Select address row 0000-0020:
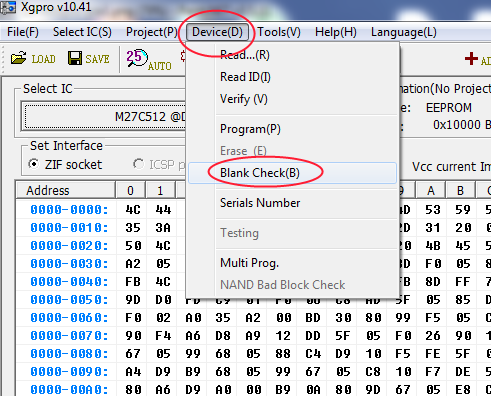Viewport: 491px width, 396px height. pyautogui.click(x=69, y=246)
